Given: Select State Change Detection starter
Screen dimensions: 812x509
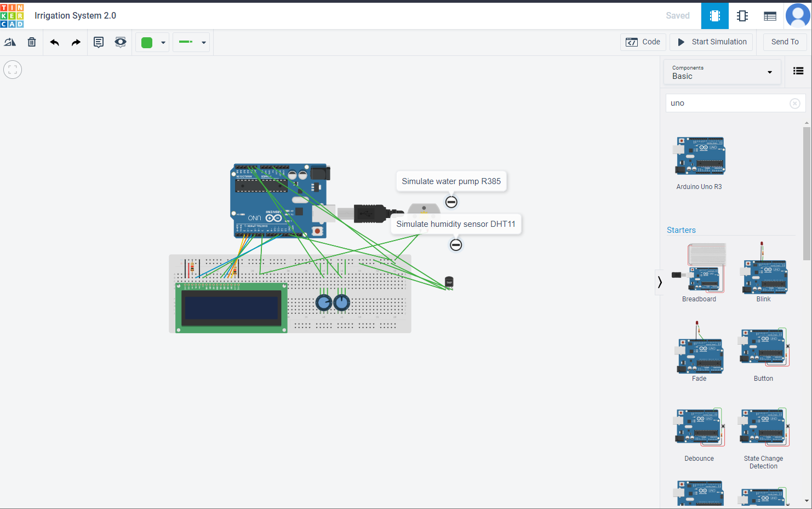Looking at the screenshot, I should point(764,438).
